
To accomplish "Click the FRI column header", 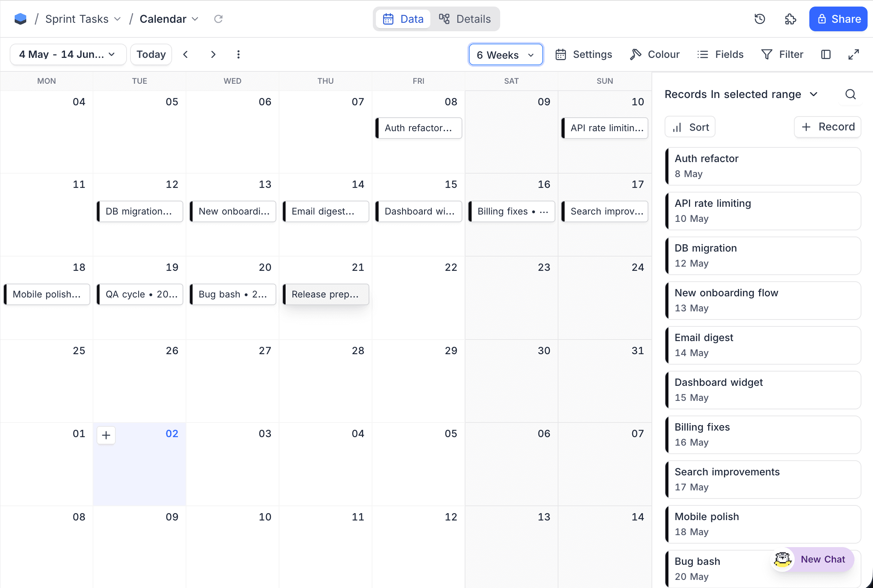I will click(418, 81).
